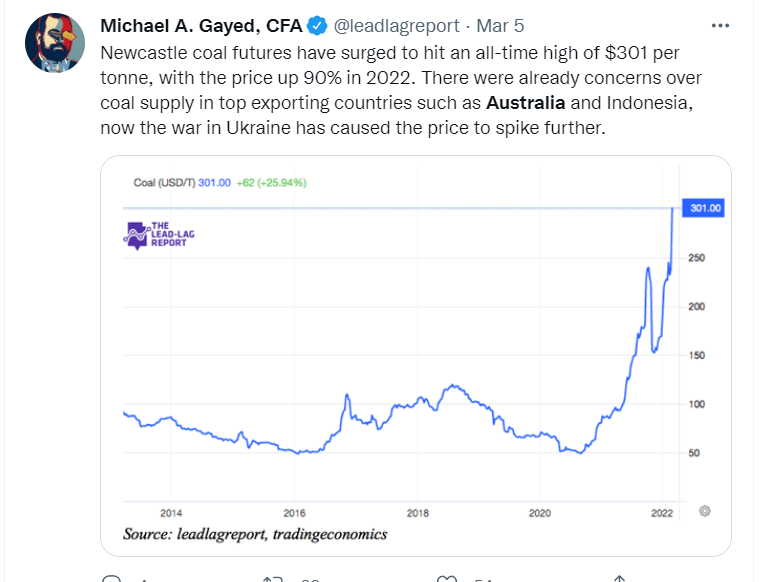Click the blue verified badge
Viewport: 768px width, 582px height.
(317, 25)
